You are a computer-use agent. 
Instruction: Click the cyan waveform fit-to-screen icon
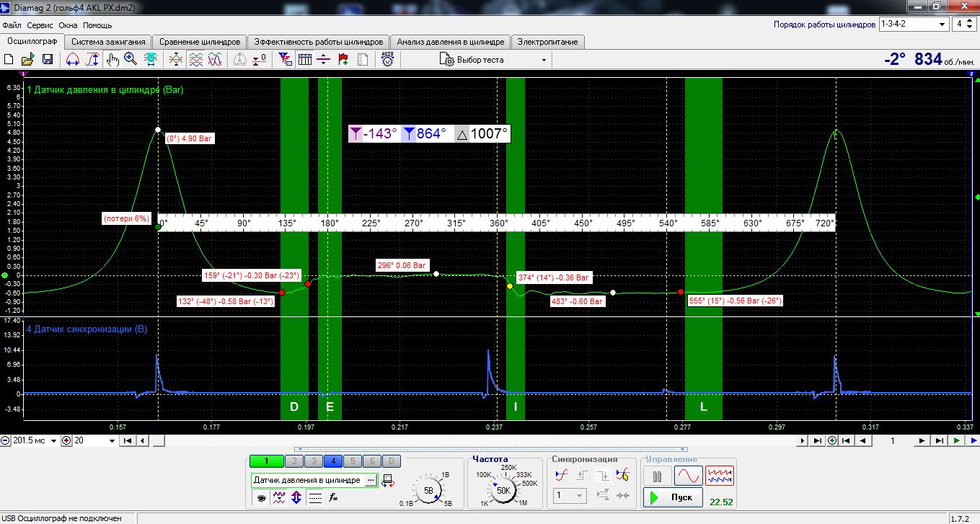tap(151, 60)
